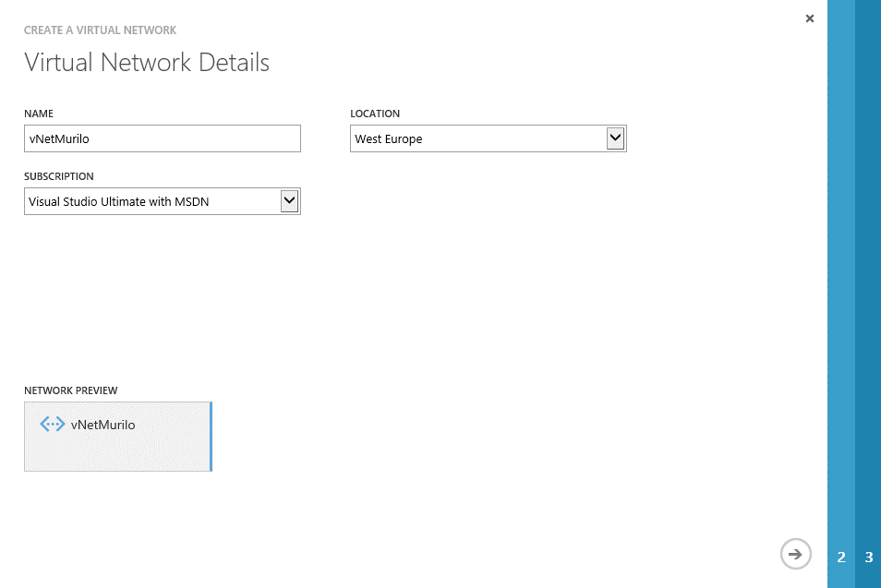Click the CREATE A VIRTUAL NETWORK caption
Screen dimensions: 881x588
[100, 30]
